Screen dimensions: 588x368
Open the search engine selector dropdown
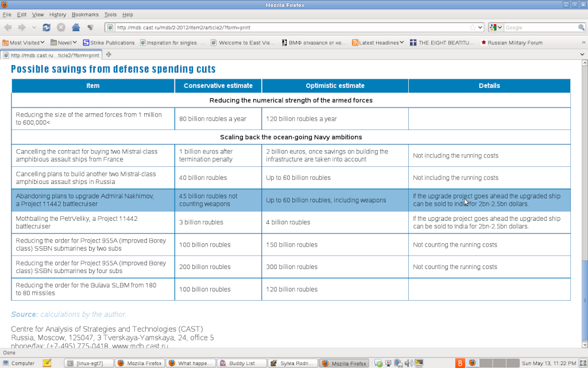coord(496,28)
